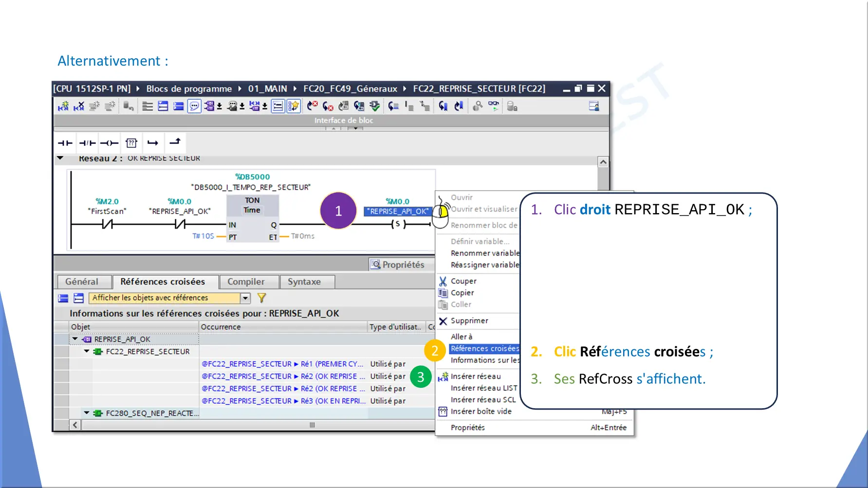The height and width of the screenshot is (488, 868).
Task: Expand block interface down arrow handle
Action: tap(356, 128)
